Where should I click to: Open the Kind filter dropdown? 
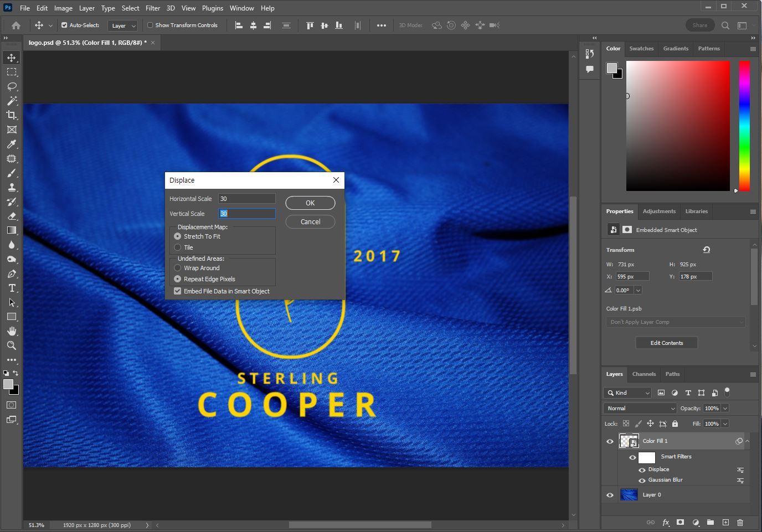[x=627, y=393]
